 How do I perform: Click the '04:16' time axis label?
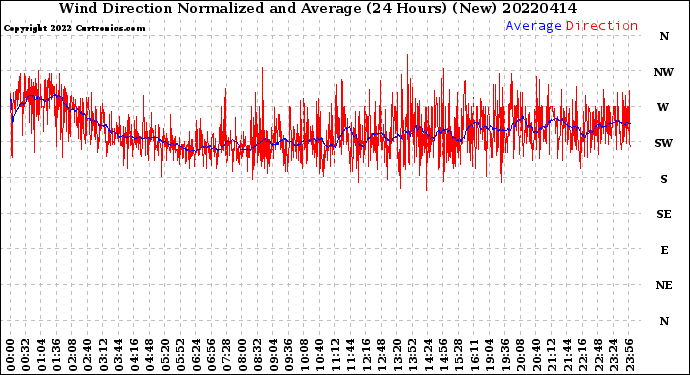click(134, 355)
